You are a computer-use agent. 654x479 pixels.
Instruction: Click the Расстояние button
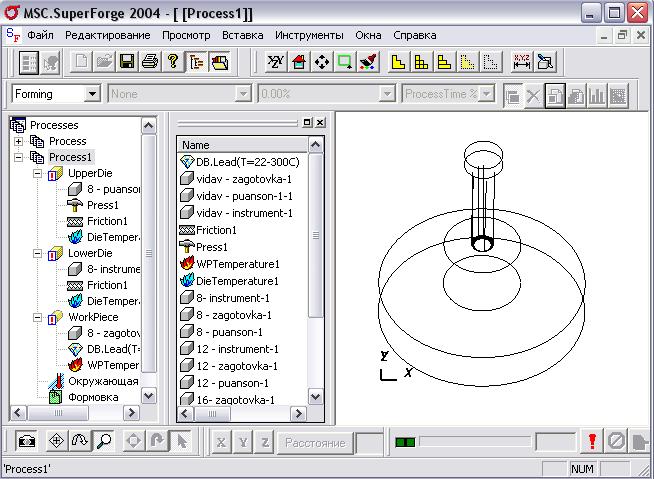coord(315,443)
